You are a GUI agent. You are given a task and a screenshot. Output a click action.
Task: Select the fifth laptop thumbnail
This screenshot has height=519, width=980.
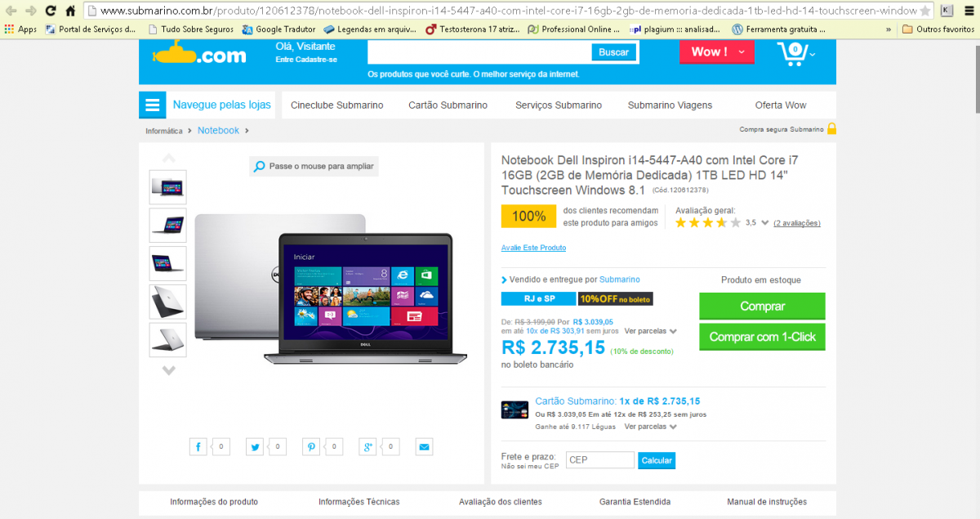[x=167, y=340]
